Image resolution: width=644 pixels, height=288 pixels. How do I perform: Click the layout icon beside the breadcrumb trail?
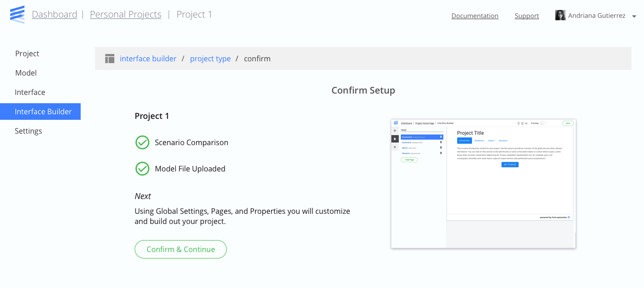[x=109, y=59]
